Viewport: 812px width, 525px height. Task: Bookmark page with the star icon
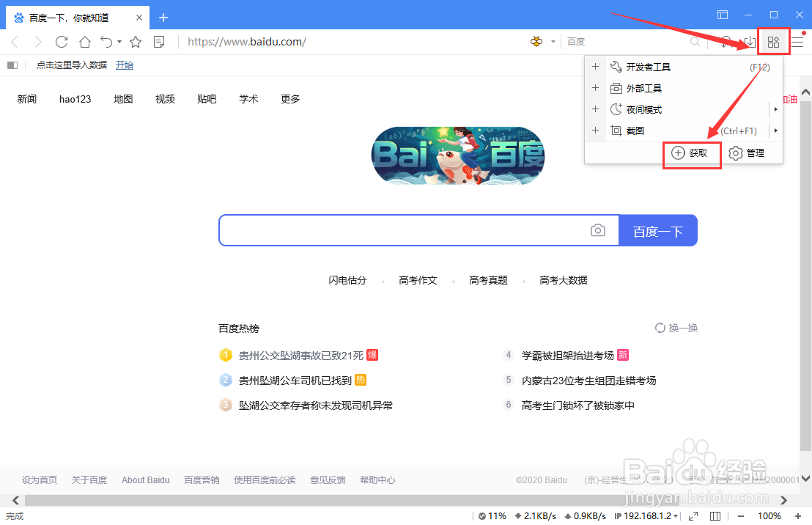click(136, 42)
